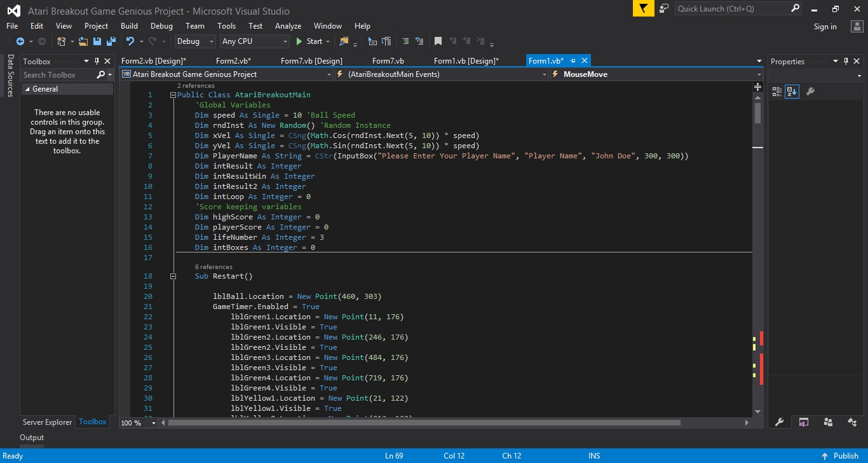Screen dimensions: 868x463
Task: Click the Property Pages wrench icon
Action: click(810, 92)
